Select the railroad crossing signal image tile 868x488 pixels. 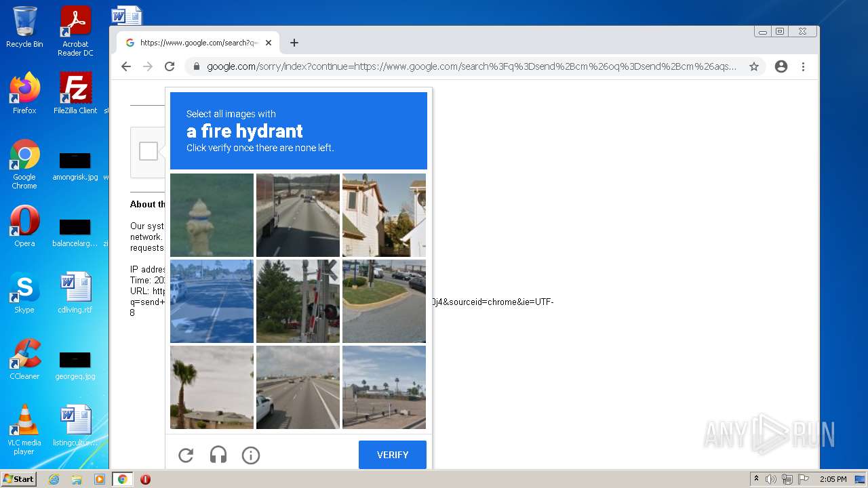(x=298, y=301)
